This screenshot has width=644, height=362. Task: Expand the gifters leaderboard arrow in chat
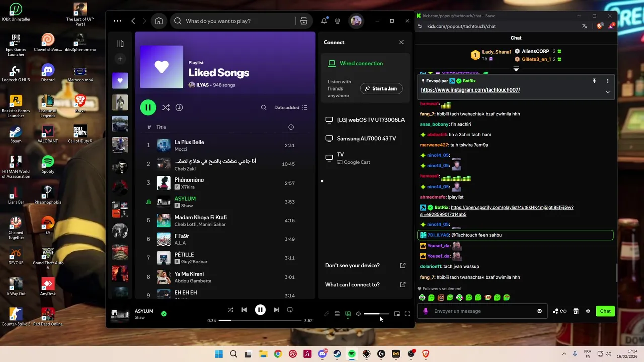pos(516,69)
